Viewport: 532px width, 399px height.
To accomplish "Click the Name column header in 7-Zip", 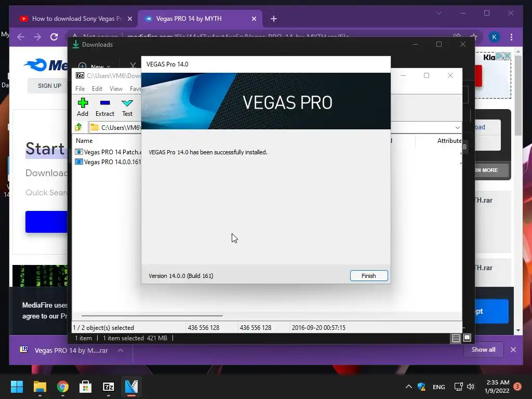I will [84, 140].
